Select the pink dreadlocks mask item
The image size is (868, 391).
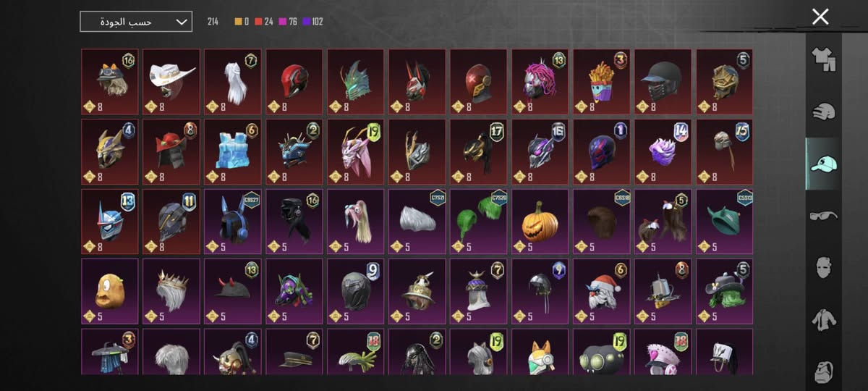(540, 81)
